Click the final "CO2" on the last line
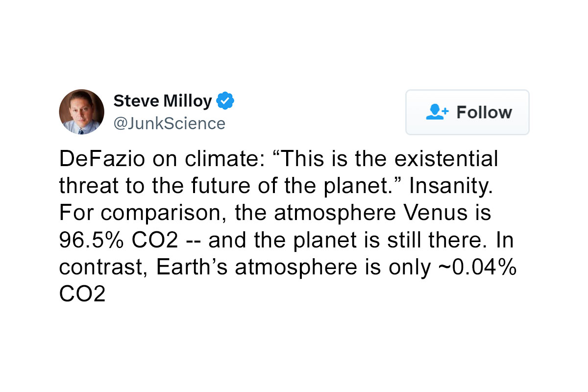 click(x=82, y=296)
